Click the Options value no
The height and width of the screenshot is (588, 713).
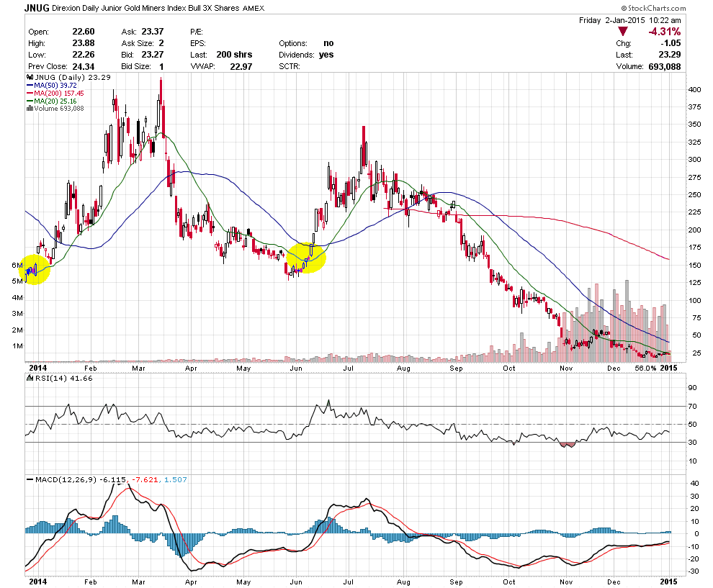point(328,43)
